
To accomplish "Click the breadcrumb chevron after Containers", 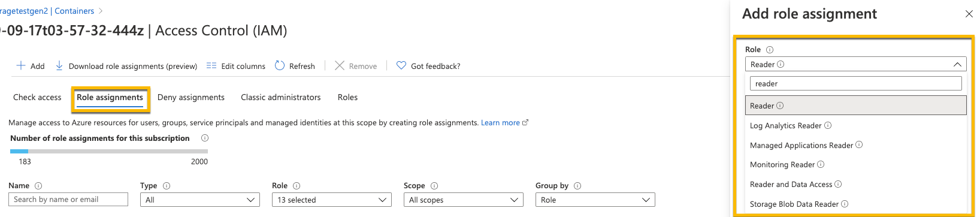I will [100, 11].
